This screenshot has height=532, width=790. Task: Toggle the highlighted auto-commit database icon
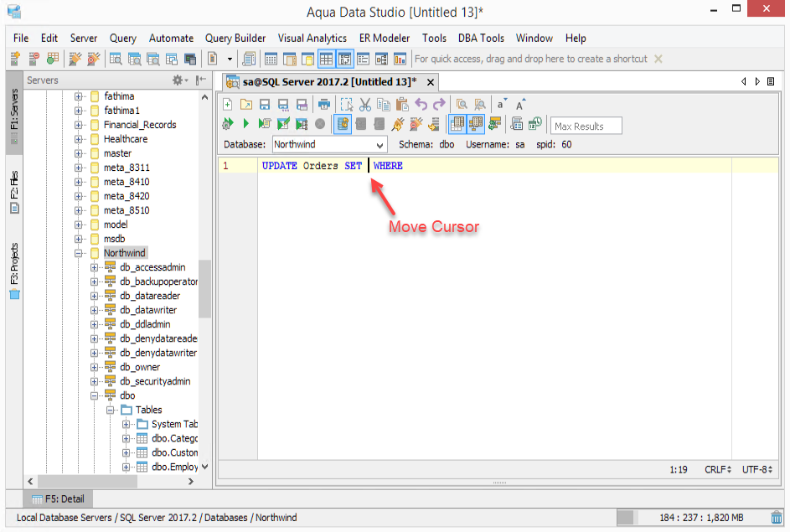(343, 123)
